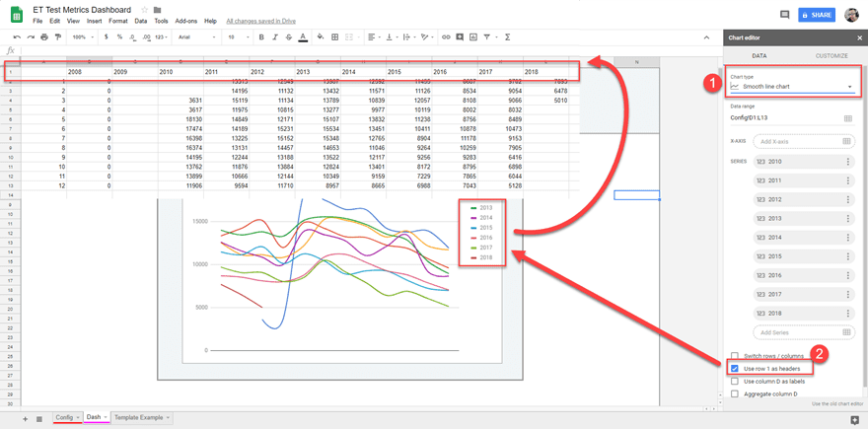The image size is (868, 429).
Task: Enable Switch rows / columns checkbox
Action: [x=735, y=356]
